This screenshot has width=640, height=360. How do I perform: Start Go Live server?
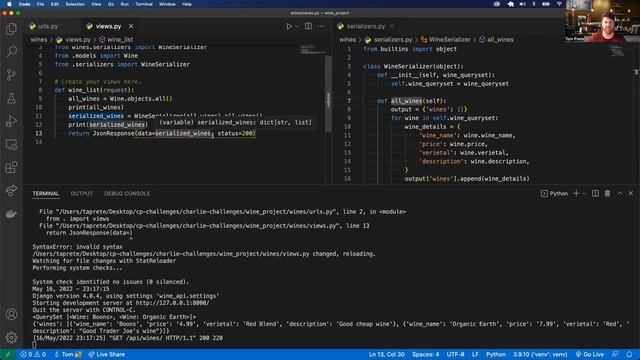point(589,354)
